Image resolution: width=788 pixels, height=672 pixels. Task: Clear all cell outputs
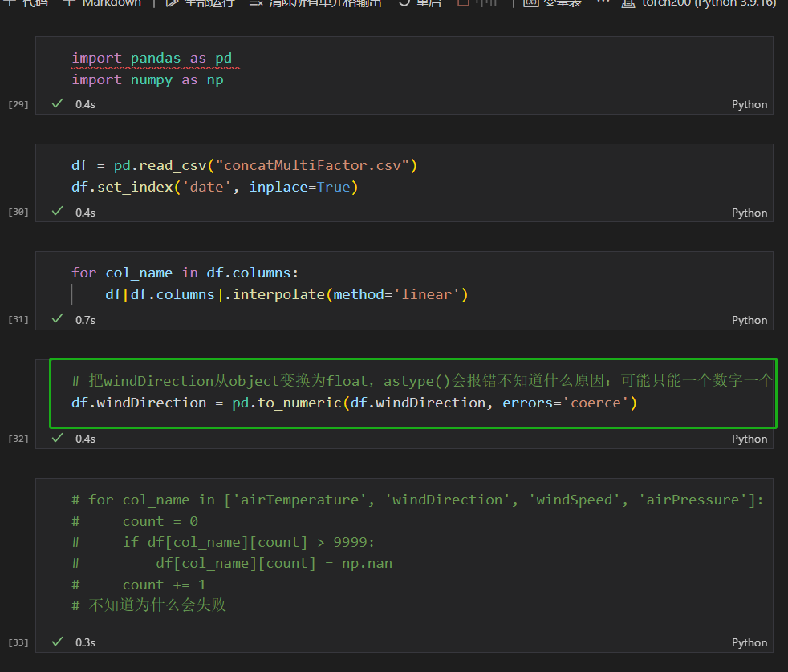(x=316, y=3)
